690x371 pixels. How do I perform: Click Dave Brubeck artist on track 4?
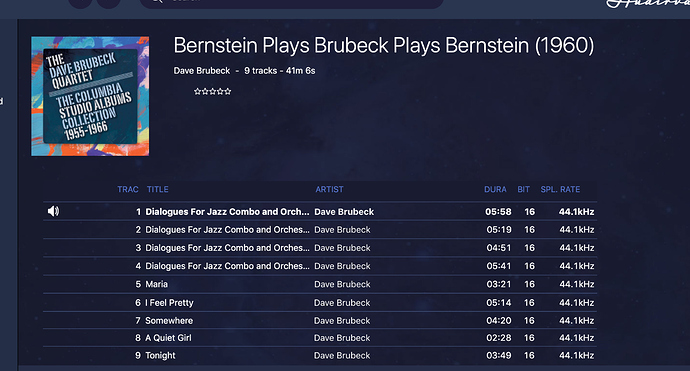[x=342, y=266]
